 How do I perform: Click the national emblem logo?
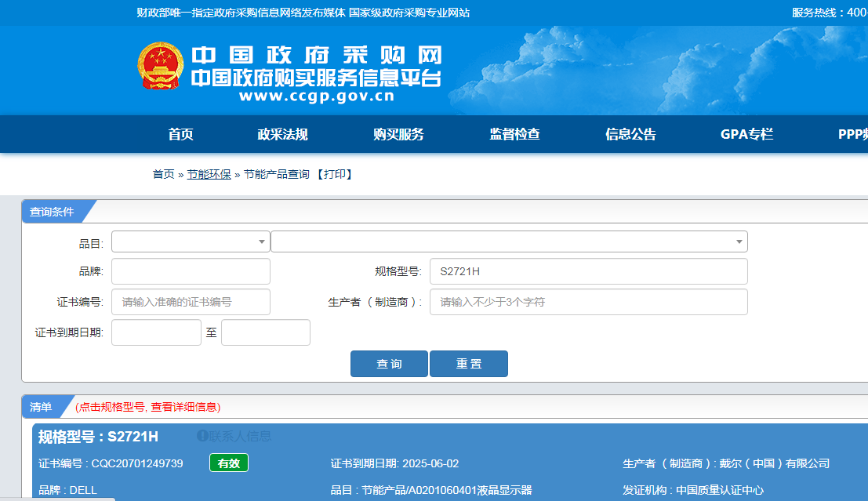tap(161, 66)
